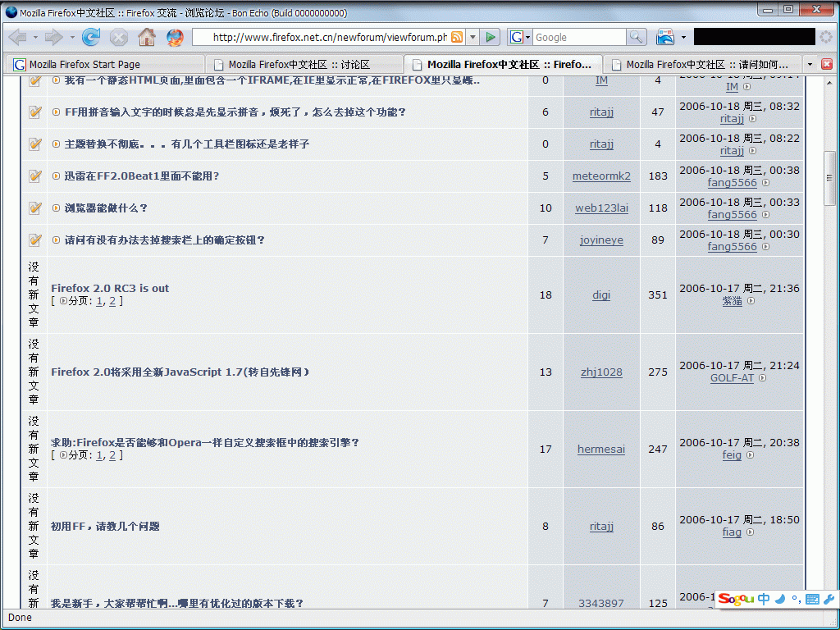
Task: Open author profile digi
Action: pyautogui.click(x=601, y=294)
